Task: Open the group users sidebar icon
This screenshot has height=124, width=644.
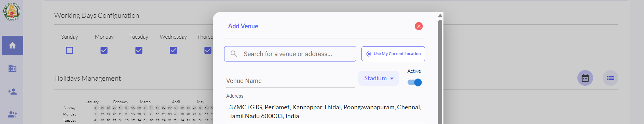Action: [13, 114]
